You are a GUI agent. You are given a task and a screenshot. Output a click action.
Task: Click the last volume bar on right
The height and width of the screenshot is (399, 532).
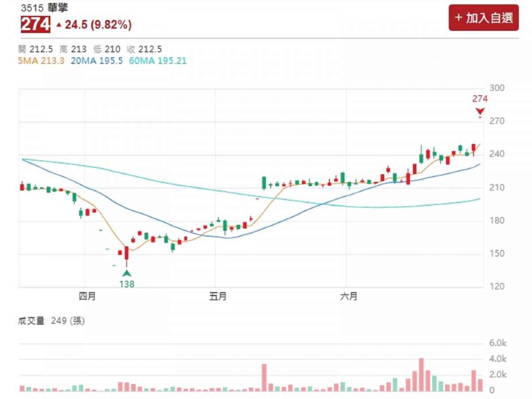(x=480, y=385)
